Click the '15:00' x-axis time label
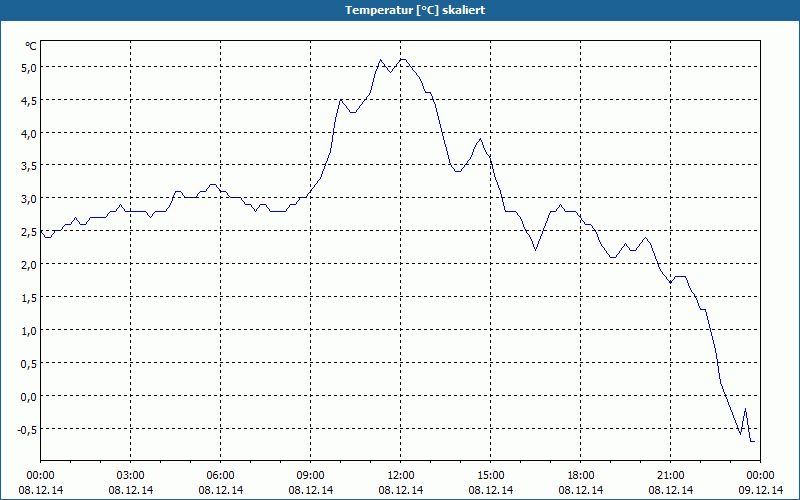 pos(491,476)
